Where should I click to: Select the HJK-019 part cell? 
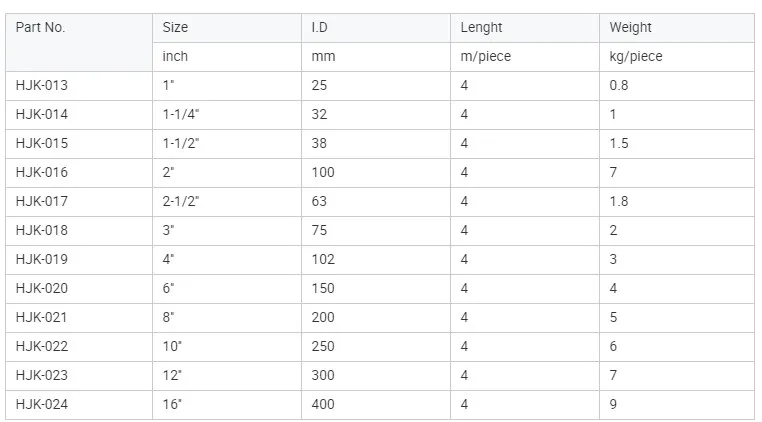pos(42,260)
